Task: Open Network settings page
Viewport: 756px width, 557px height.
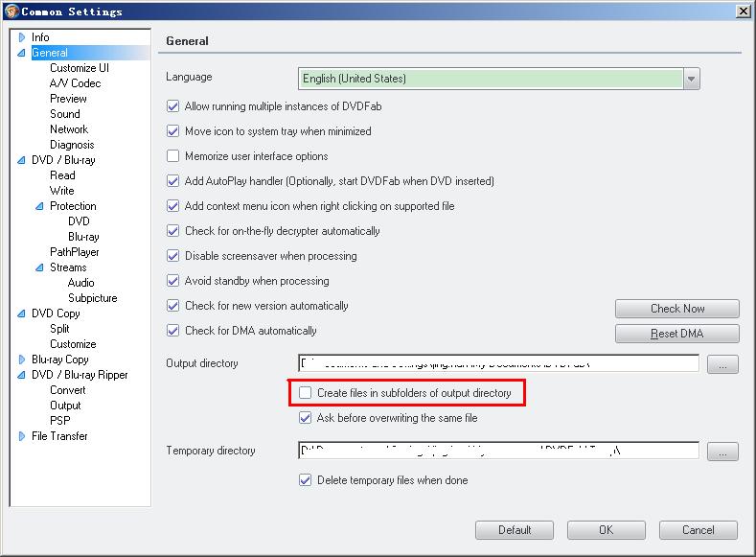Action: [69, 129]
